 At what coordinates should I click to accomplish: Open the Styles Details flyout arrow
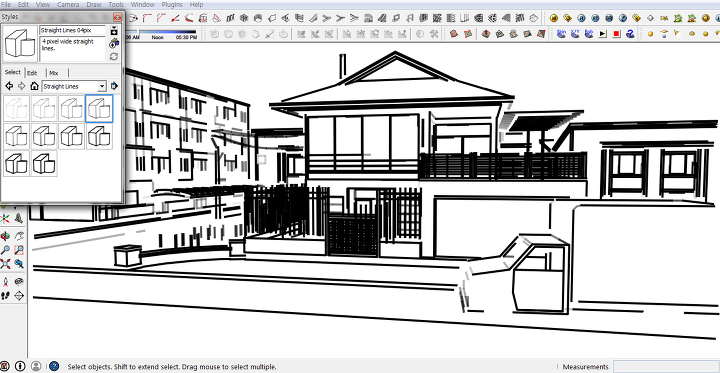tap(114, 86)
